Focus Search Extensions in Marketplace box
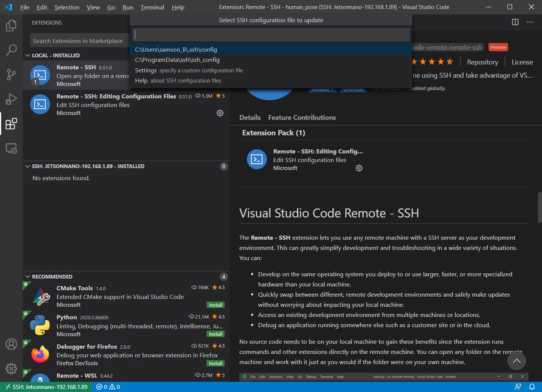Viewport: 542px width, 392px height. point(79,41)
